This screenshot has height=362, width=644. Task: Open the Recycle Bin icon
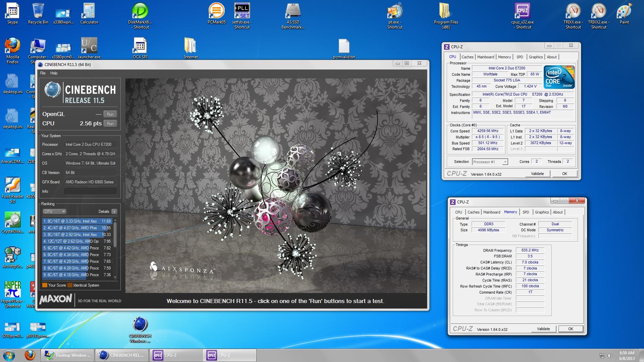coord(38,14)
